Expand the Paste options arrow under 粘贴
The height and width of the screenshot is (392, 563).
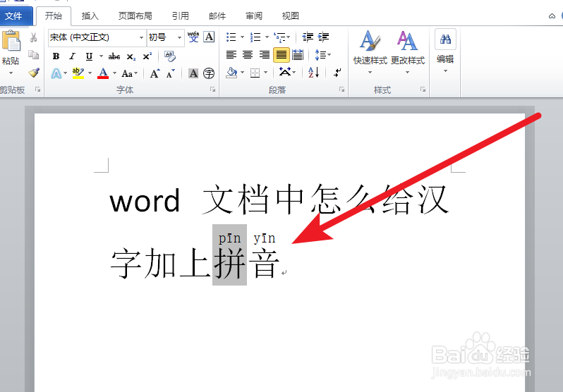click(x=11, y=73)
